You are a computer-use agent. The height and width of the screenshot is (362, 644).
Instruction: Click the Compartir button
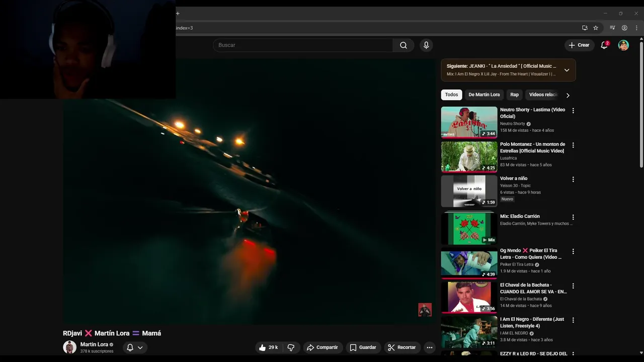(322, 347)
